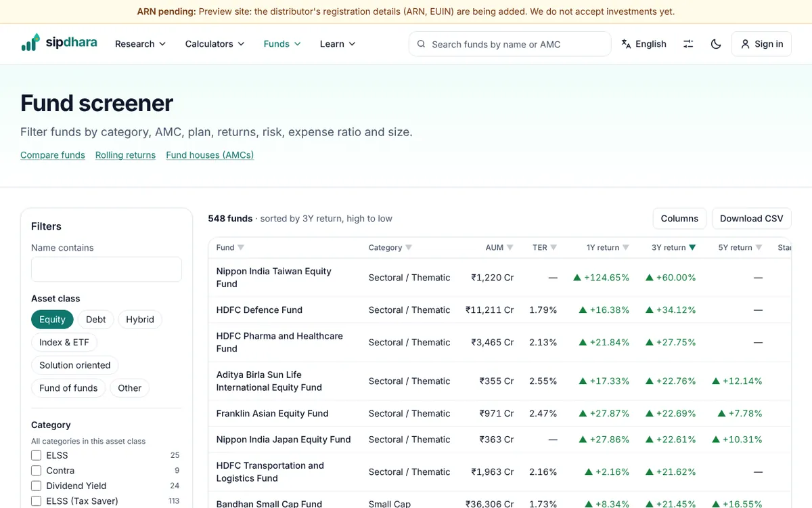
Task: Open Fund houses (AMCs) link
Action: tap(210, 155)
